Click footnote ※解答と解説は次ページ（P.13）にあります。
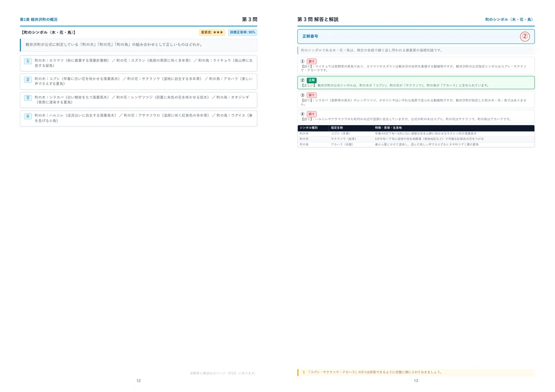Screen dimensions: 555x392 (x=223, y=373)
